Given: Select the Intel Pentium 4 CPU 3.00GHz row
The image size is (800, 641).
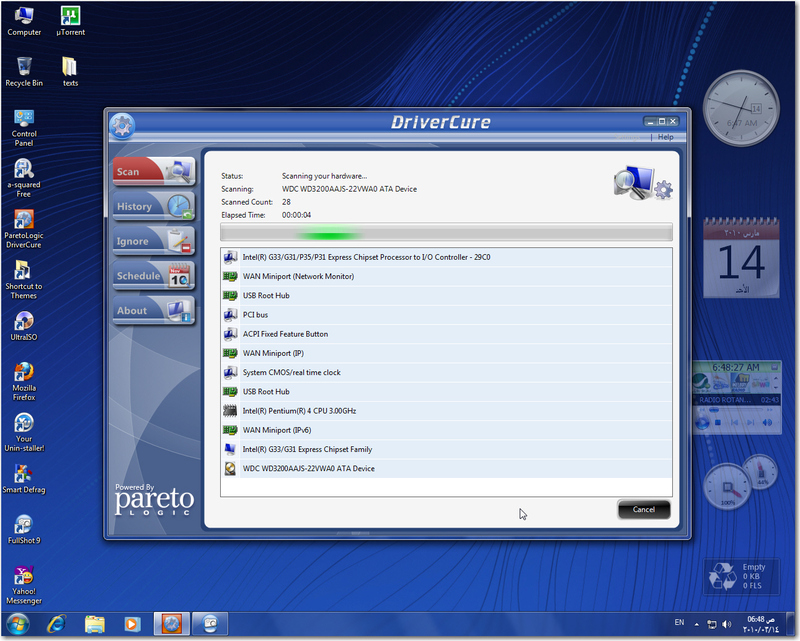Looking at the screenshot, I should point(446,411).
